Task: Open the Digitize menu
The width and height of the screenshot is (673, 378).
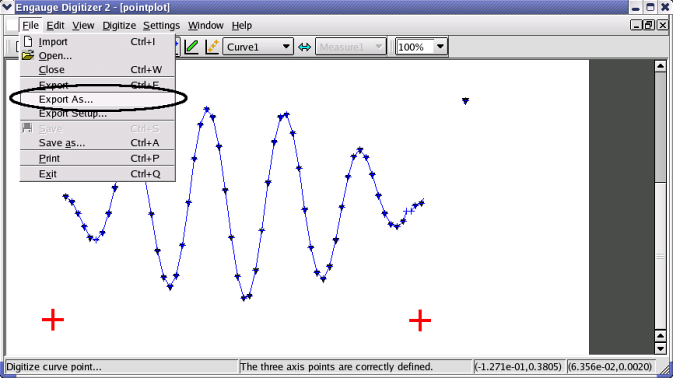Action: [119, 25]
